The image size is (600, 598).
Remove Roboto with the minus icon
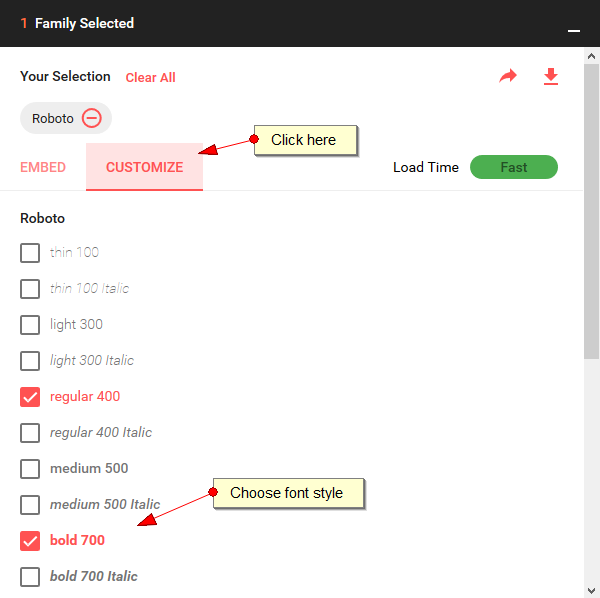(x=92, y=118)
